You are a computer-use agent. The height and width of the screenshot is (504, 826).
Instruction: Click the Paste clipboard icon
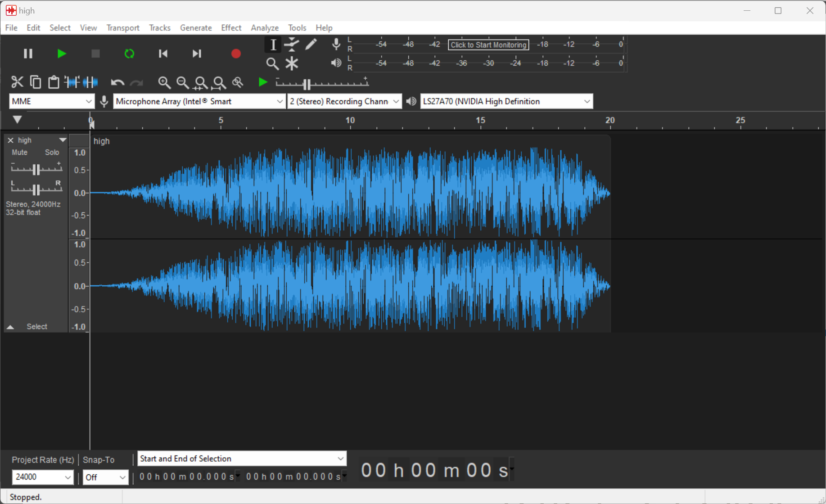pos(54,82)
